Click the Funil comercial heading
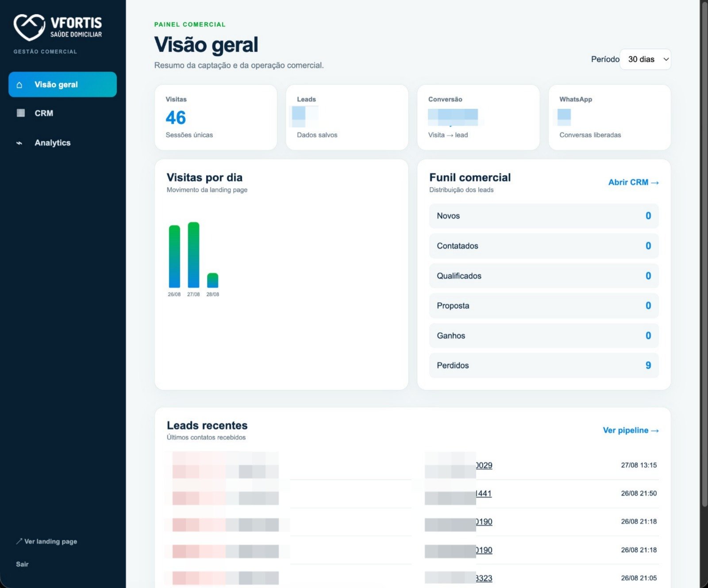This screenshot has width=708, height=588. 470,177
